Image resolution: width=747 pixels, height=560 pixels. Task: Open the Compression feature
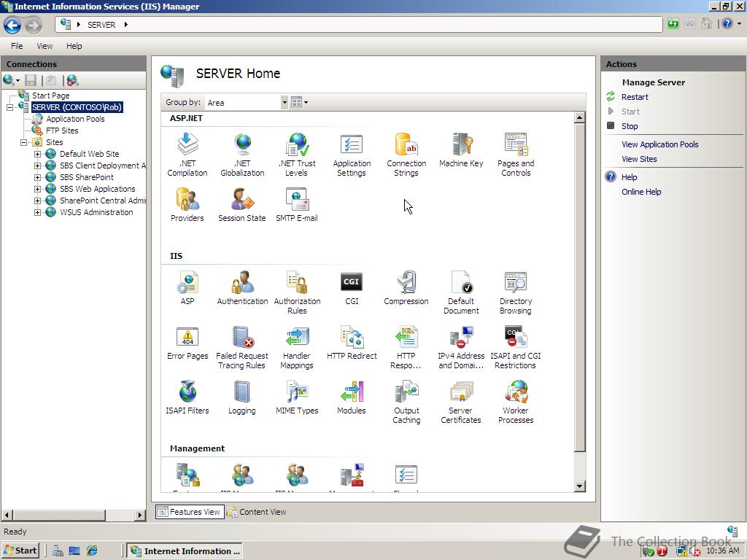(406, 288)
